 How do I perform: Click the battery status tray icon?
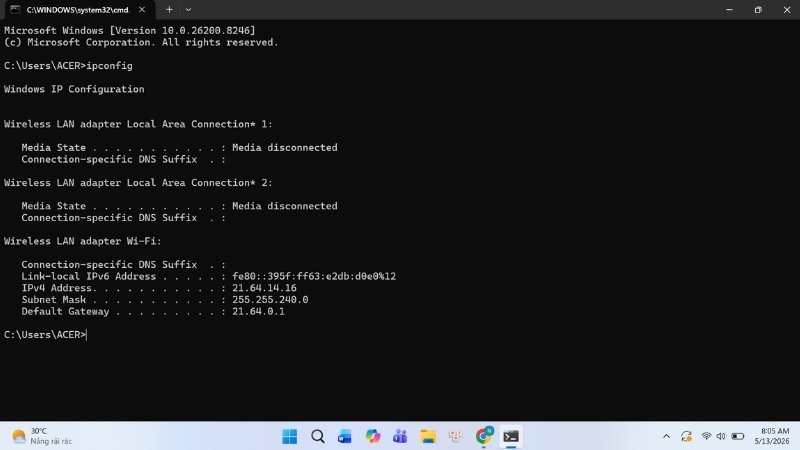(738, 436)
